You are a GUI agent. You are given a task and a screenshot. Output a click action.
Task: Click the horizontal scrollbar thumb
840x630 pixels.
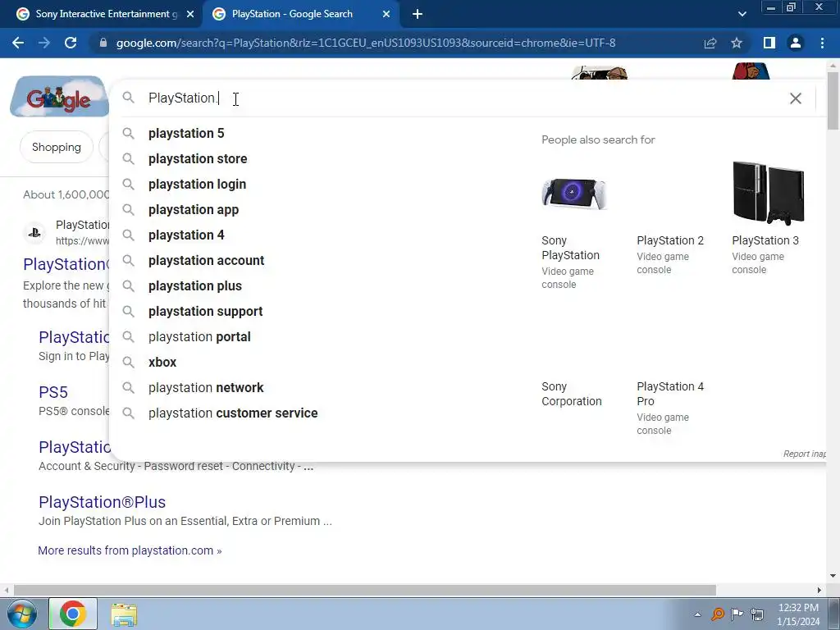point(365,590)
